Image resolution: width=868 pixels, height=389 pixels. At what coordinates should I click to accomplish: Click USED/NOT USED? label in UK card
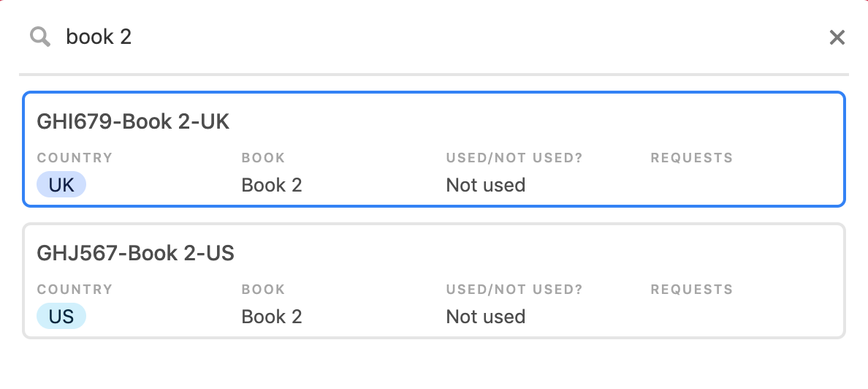pyautogui.click(x=514, y=158)
